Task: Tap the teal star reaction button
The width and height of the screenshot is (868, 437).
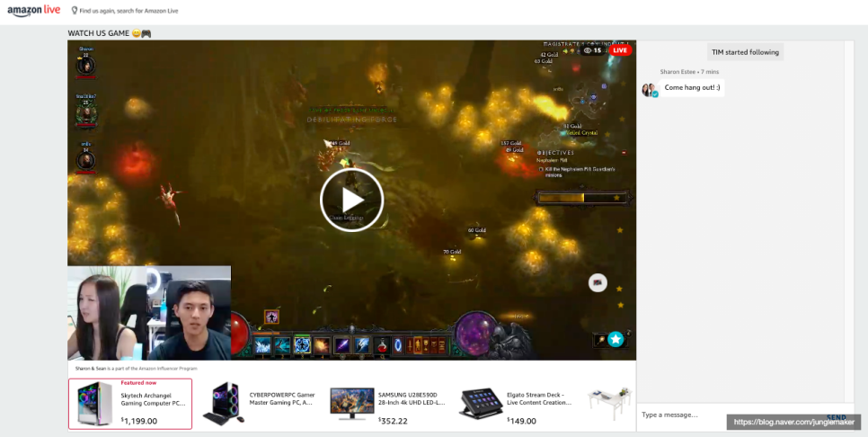Action: (616, 339)
